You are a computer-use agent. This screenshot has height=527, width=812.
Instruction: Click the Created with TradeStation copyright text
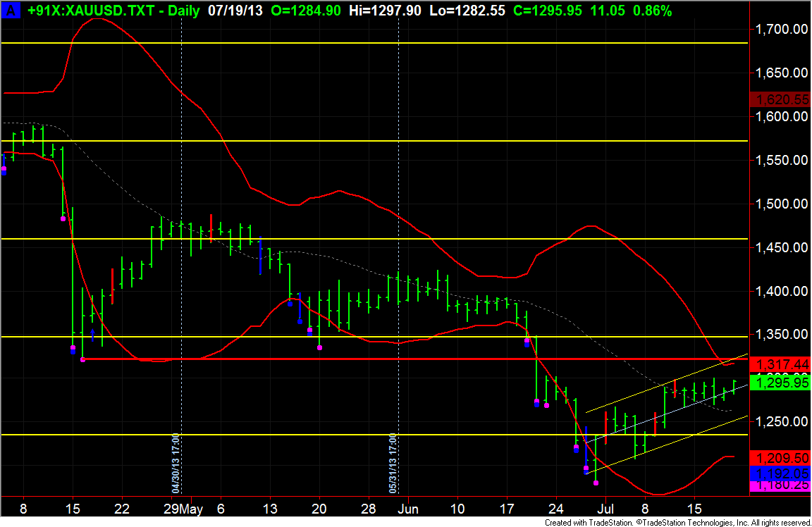(x=677, y=522)
